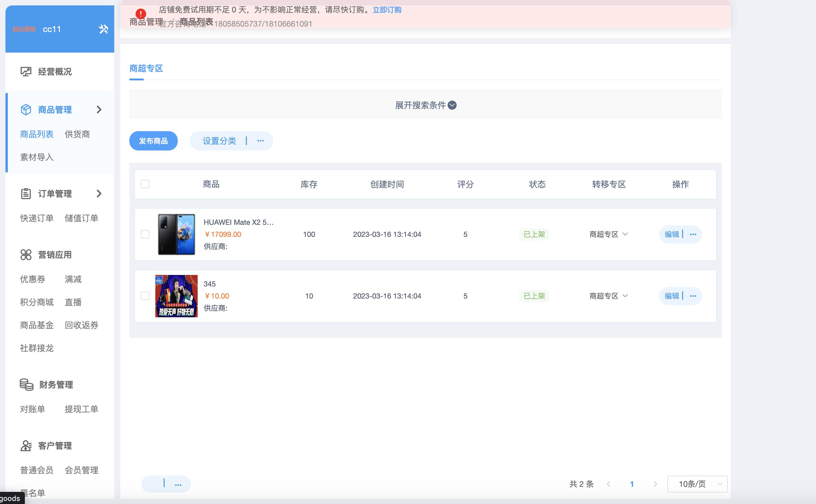Select the 财务管理 finance icon
Viewport: 816px width, 504px height.
coord(26,384)
